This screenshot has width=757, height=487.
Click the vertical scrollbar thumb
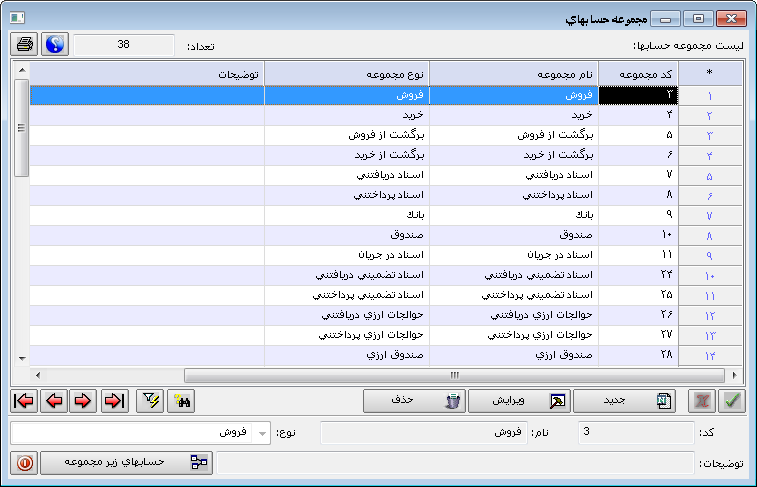pyautogui.click(x=22, y=128)
